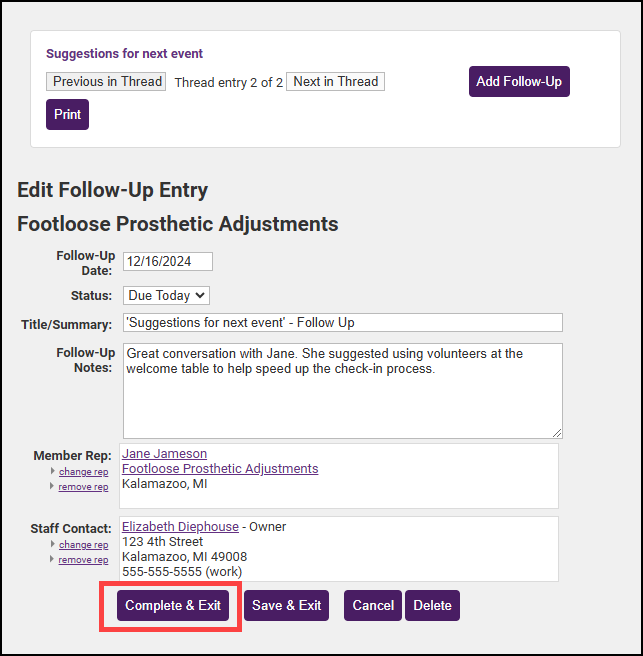Cancel editing the follow-up entry
643x656 pixels.
point(373,605)
